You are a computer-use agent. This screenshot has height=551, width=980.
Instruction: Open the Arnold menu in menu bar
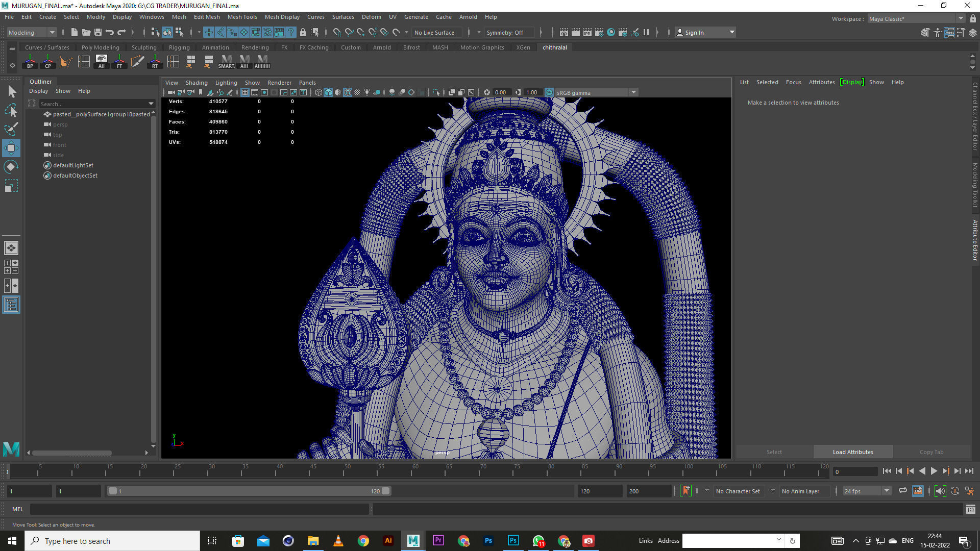point(468,17)
